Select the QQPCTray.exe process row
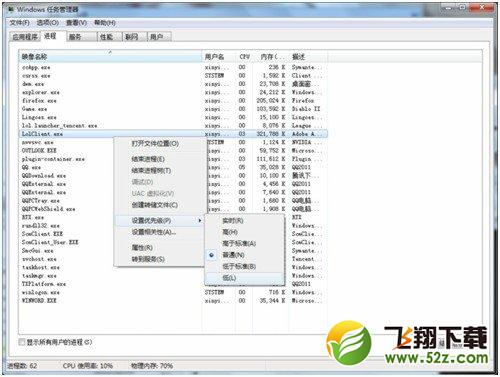The image size is (500, 377). [67, 201]
